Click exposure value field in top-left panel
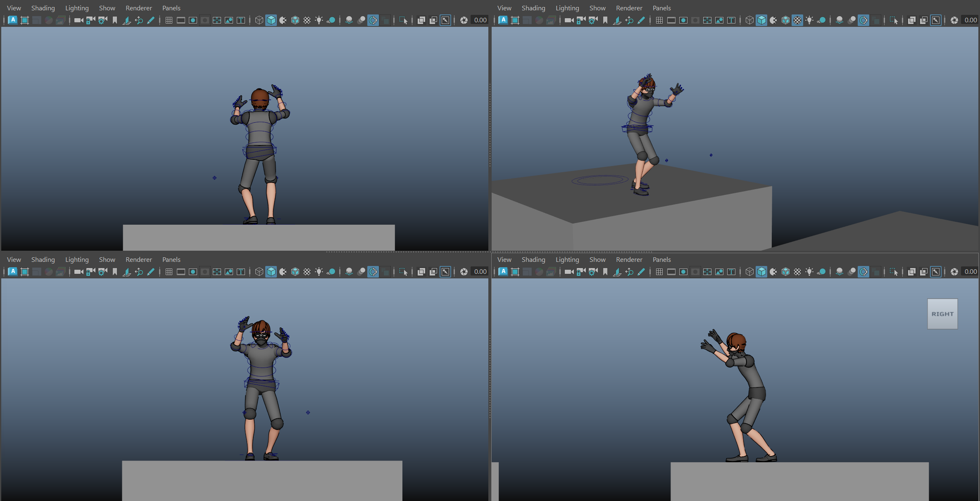Screen dimensions: 980x501 (x=480, y=20)
